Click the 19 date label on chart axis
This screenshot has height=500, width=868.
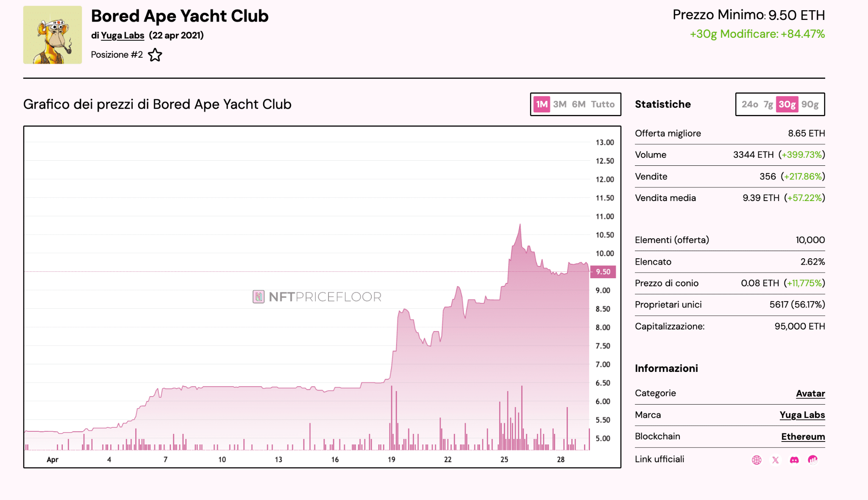(x=391, y=459)
